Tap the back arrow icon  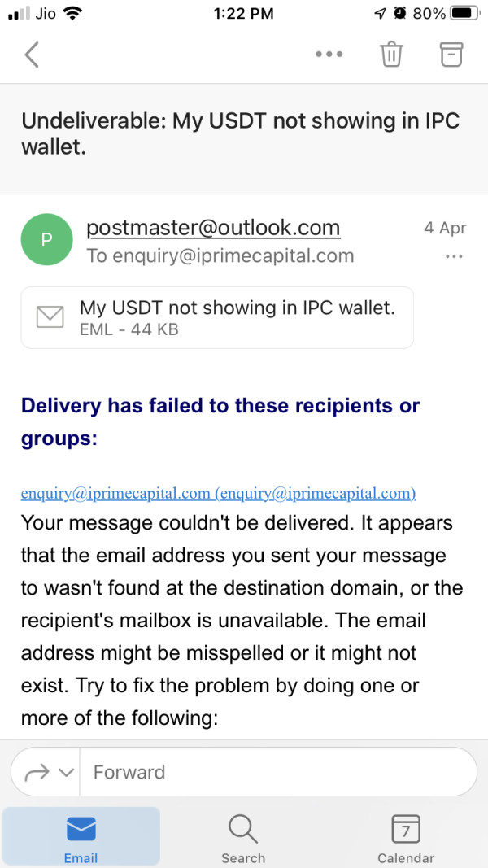point(32,55)
